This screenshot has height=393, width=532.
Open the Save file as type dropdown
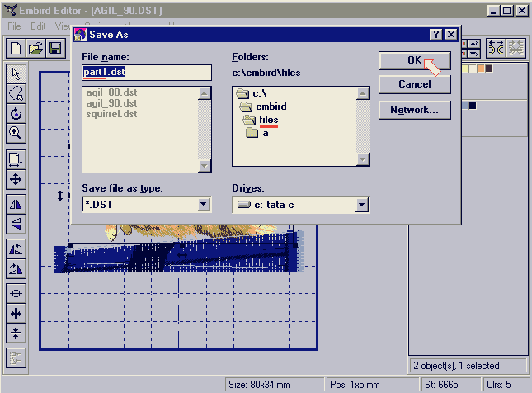click(x=204, y=205)
